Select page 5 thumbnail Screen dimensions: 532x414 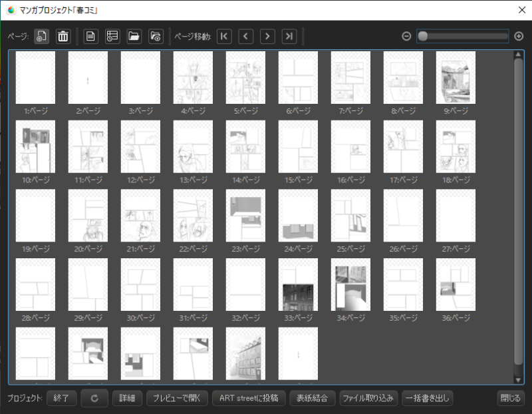(245, 77)
